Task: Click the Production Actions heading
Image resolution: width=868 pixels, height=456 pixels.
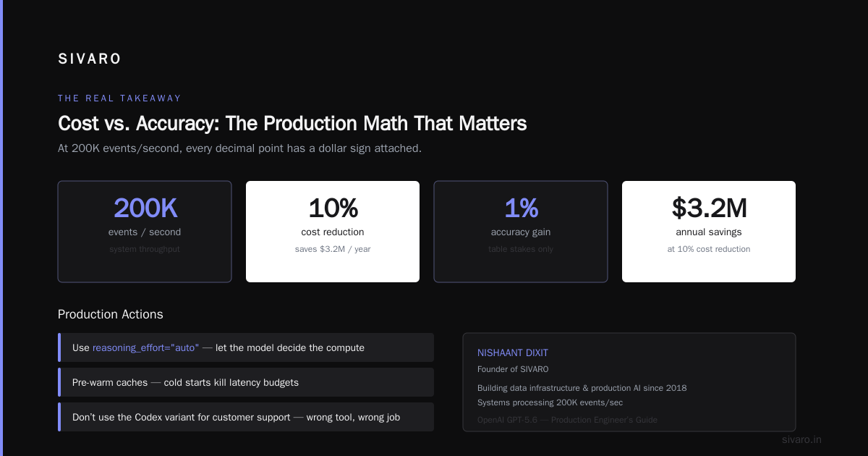Action: click(x=111, y=314)
